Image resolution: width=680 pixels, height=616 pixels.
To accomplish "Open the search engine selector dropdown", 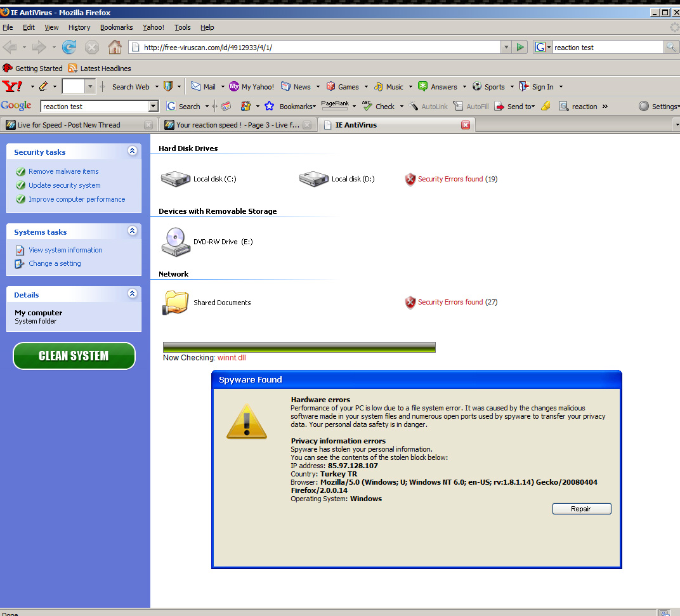I will pos(542,47).
